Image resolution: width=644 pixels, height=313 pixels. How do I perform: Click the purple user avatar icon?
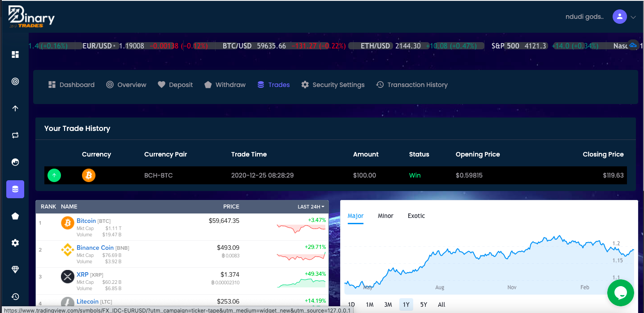coord(619,17)
